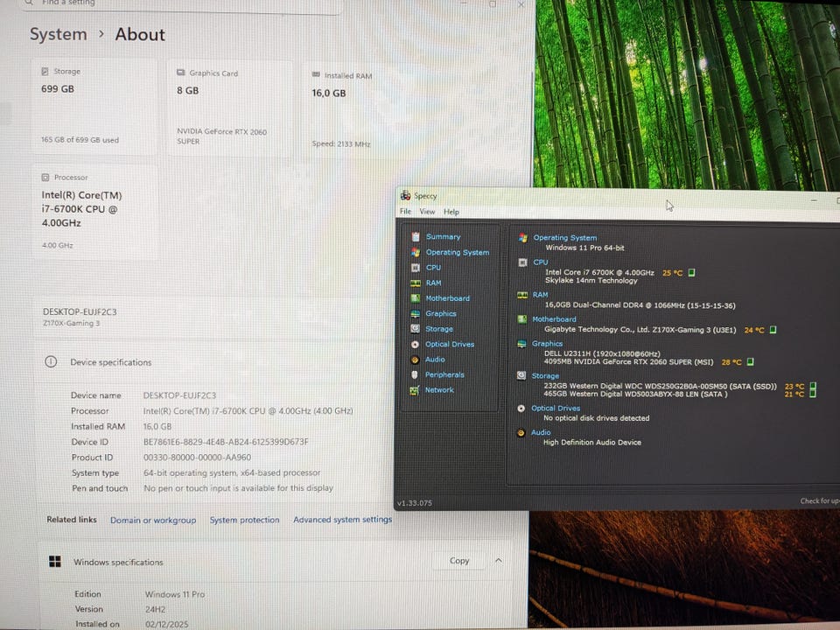Open the Domain or workgroup link
The height and width of the screenshot is (630, 840).
pyautogui.click(x=153, y=520)
